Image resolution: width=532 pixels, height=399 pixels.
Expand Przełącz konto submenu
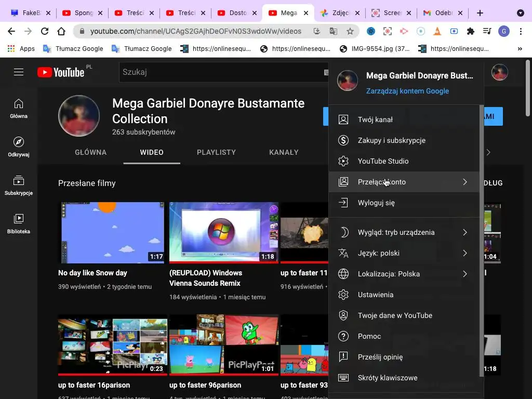tap(404, 182)
